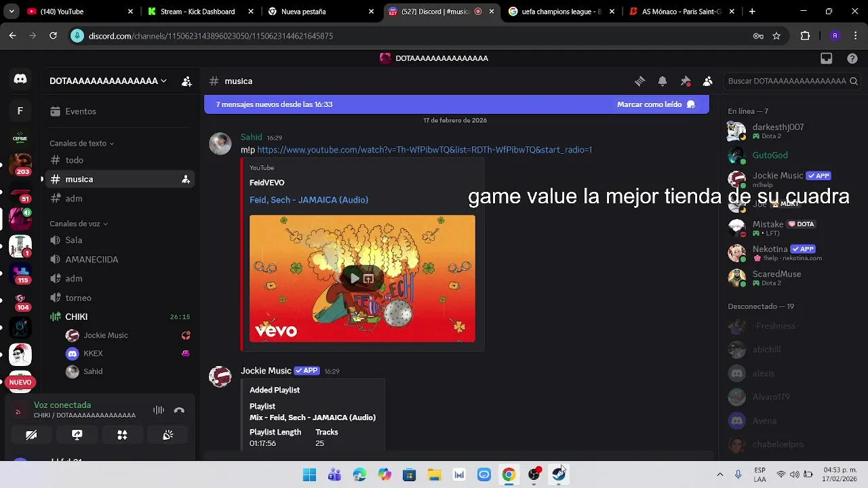Screen dimensions: 868x488
Task: Play the JAMAICA video embed
Action: pos(355,279)
